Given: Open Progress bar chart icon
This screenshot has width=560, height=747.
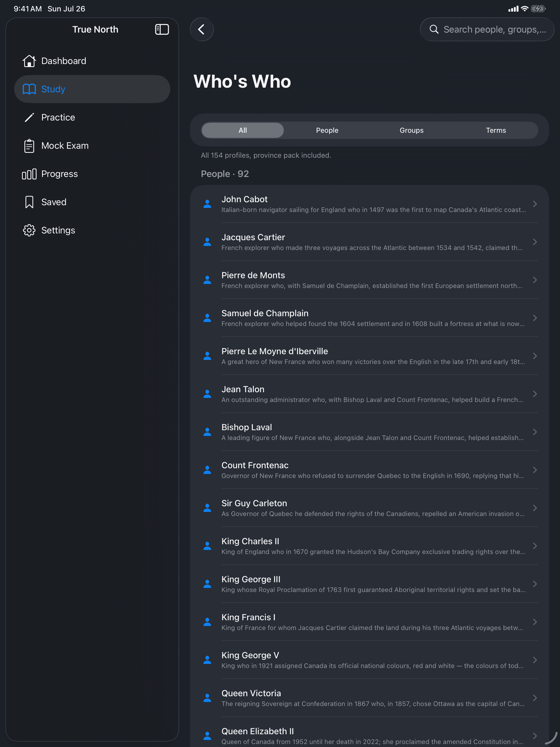Looking at the screenshot, I should [29, 174].
